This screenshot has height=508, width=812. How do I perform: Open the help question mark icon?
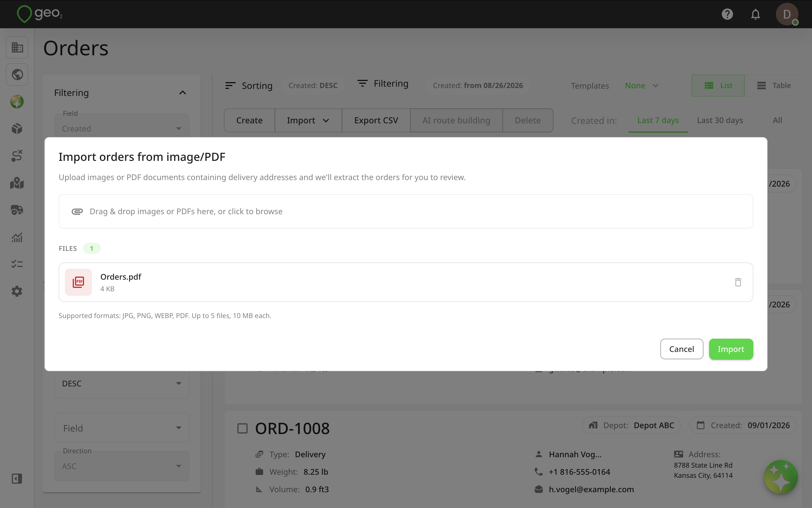(727, 14)
